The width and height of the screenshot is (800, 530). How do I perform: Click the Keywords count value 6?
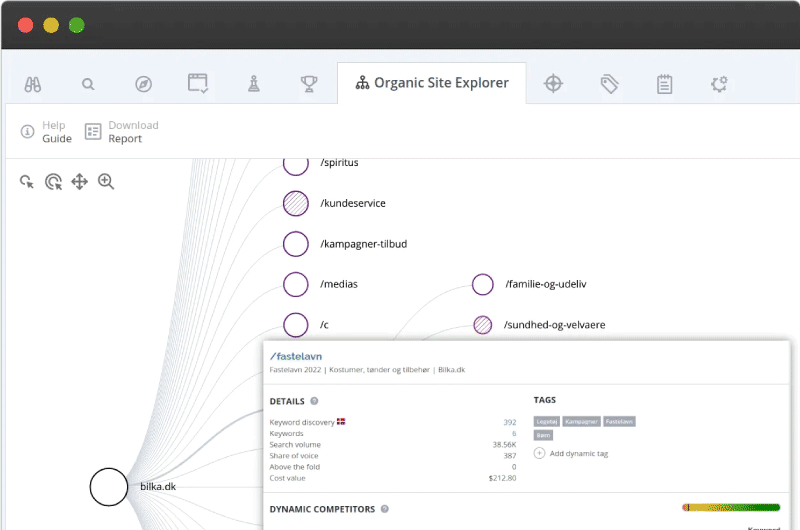(x=514, y=434)
